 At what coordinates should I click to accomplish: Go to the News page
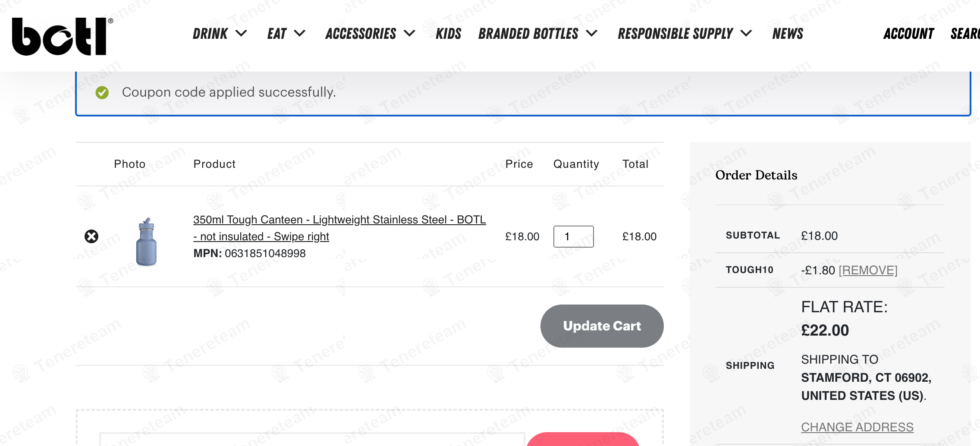(x=788, y=34)
